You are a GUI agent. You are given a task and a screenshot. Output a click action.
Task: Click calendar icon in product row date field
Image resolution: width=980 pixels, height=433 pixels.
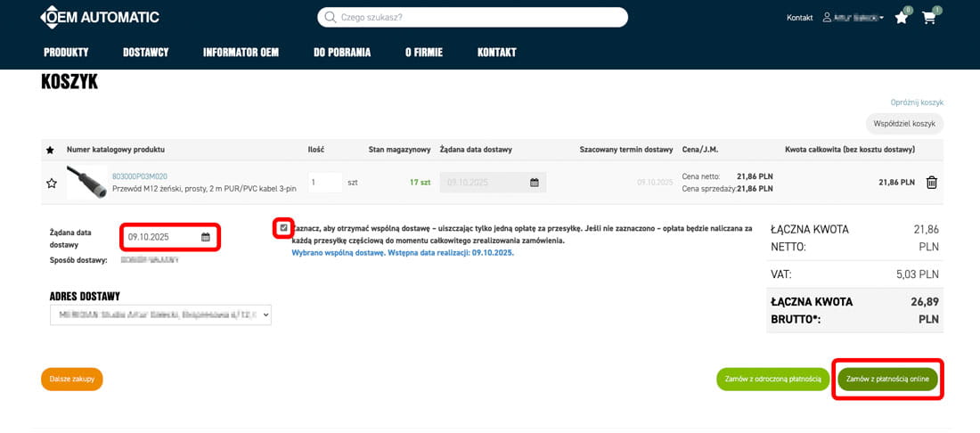tap(535, 183)
